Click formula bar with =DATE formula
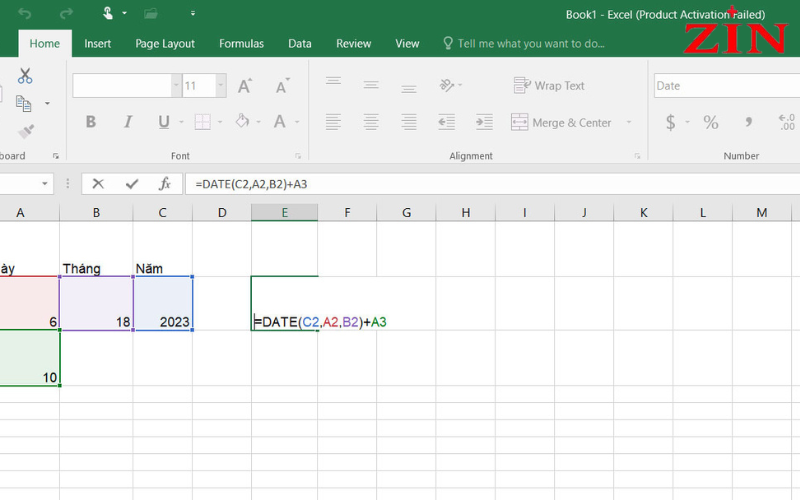Screen dimensions: 800x500 pos(492,184)
